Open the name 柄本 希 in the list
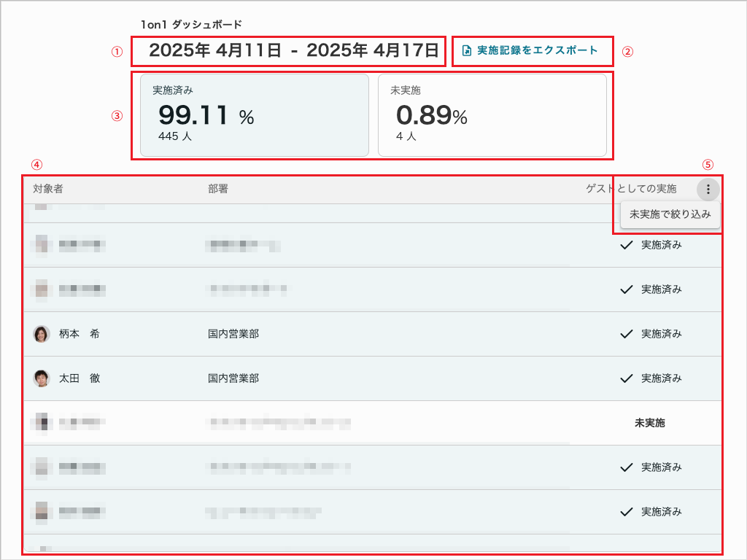The height and width of the screenshot is (560, 747). pyautogui.click(x=79, y=334)
